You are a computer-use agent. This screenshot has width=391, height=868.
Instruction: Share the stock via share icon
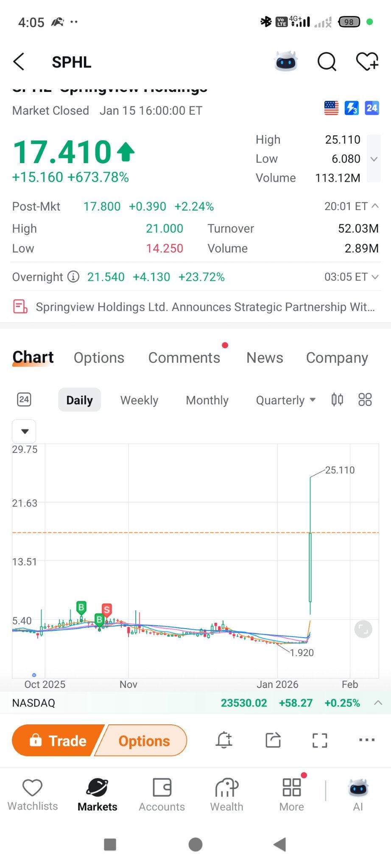273,740
